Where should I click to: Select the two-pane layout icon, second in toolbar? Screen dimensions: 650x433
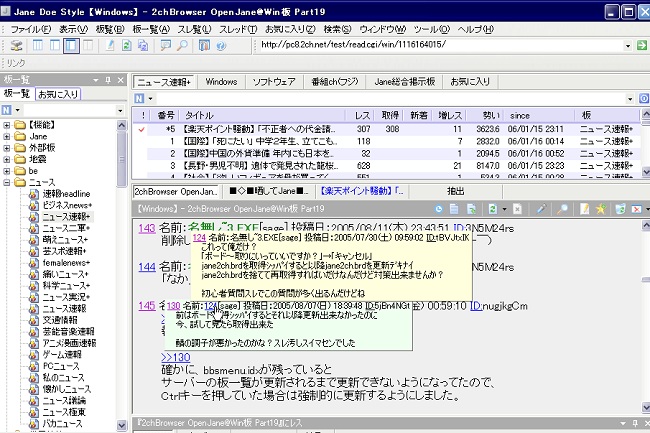(x=54, y=45)
